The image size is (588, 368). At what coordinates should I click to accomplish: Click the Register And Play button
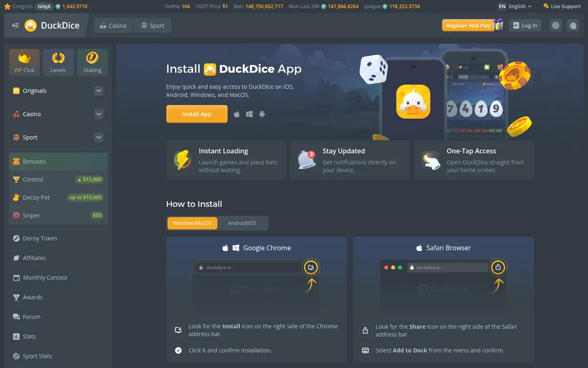pos(468,25)
